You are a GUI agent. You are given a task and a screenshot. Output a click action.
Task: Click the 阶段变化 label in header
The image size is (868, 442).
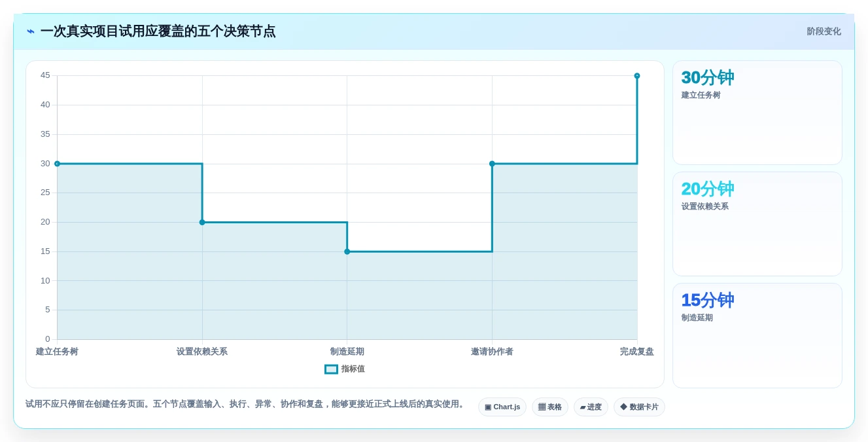click(x=824, y=31)
